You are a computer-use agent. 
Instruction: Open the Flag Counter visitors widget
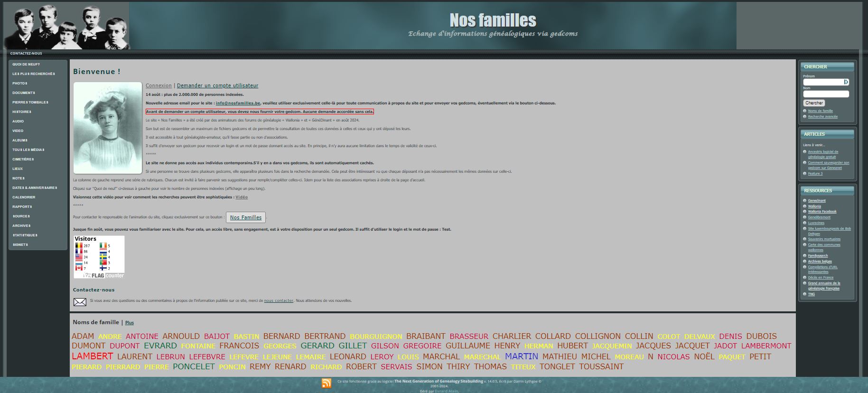[x=99, y=257]
